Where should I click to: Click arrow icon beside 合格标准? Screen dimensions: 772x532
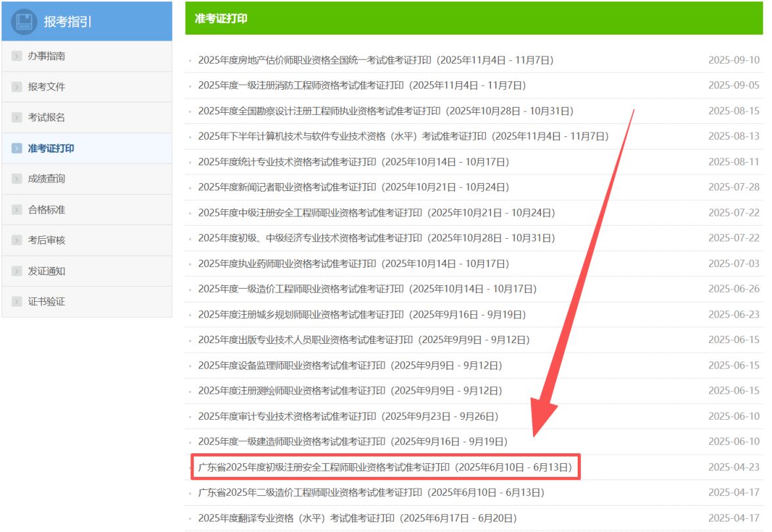[17, 210]
